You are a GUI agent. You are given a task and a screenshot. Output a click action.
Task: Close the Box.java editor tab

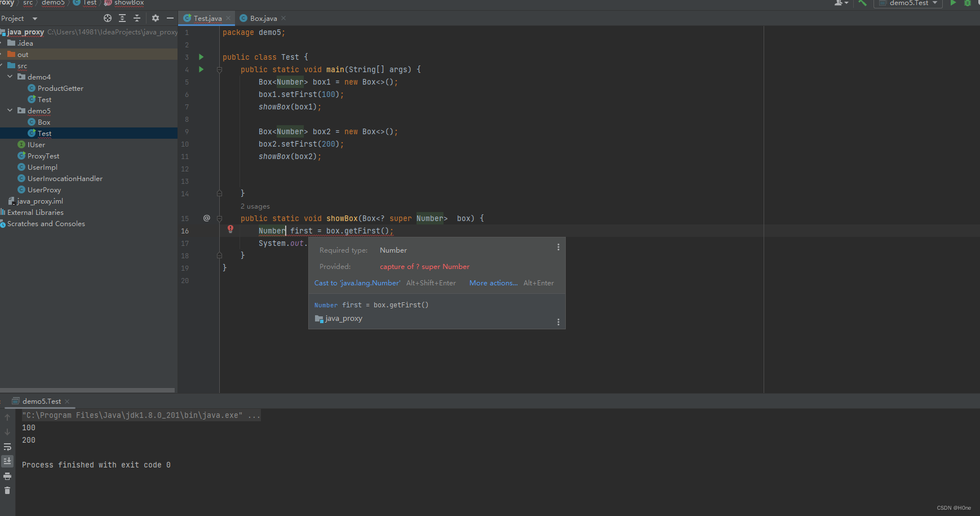(283, 19)
